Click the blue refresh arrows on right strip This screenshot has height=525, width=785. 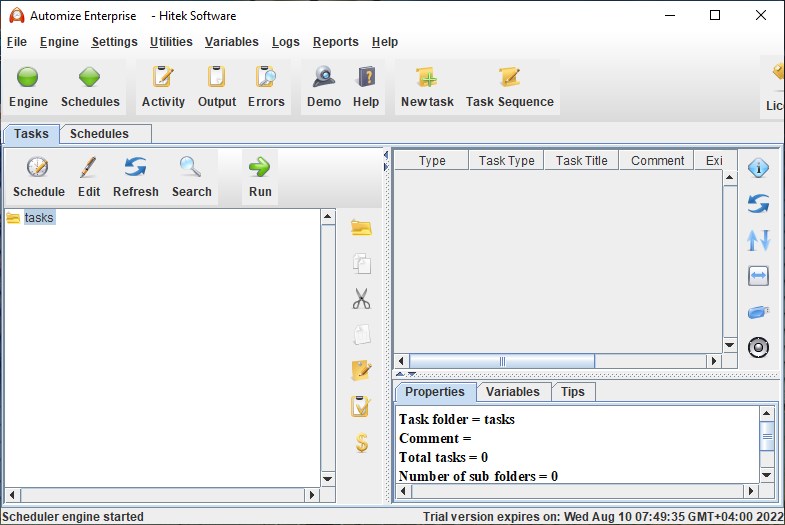(758, 204)
